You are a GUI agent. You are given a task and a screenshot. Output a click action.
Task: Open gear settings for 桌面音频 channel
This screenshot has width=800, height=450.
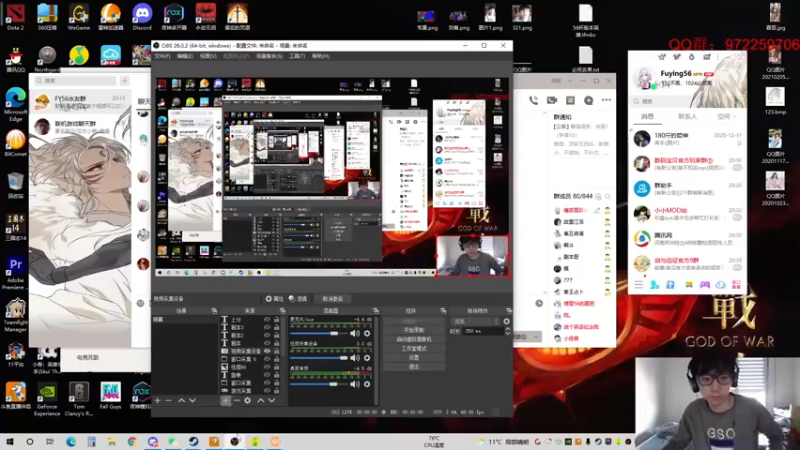coord(367,384)
